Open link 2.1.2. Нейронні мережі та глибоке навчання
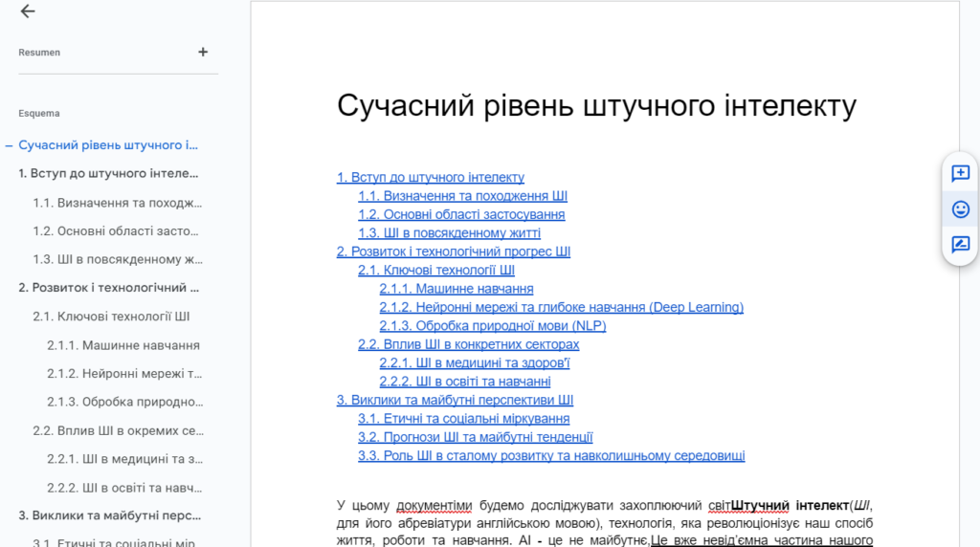Screen dimensions: 980x547 (x=561, y=307)
